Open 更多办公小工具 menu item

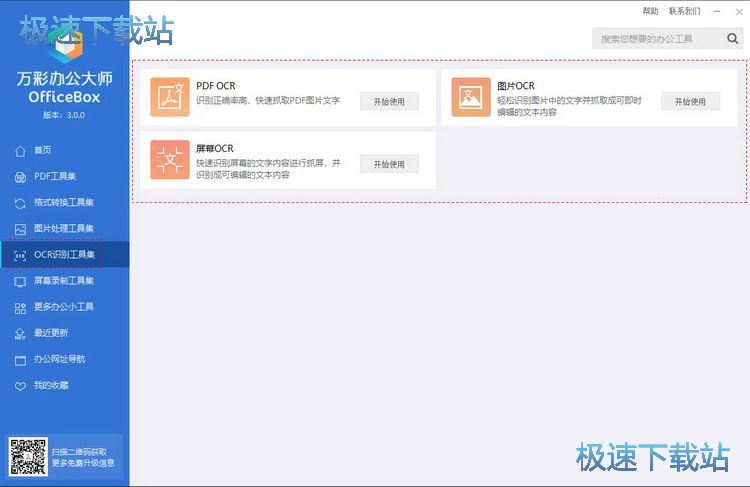coord(65,307)
